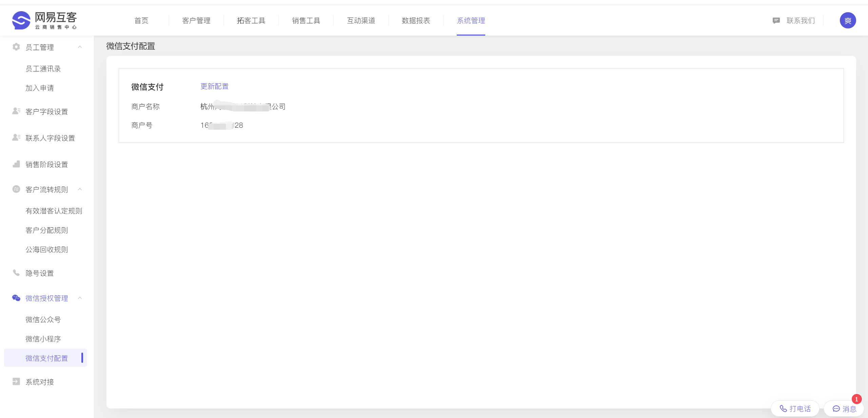Screen dimensions: 868x418
Task: Click the round icon beside 客户流转规则
Action: (x=16, y=189)
